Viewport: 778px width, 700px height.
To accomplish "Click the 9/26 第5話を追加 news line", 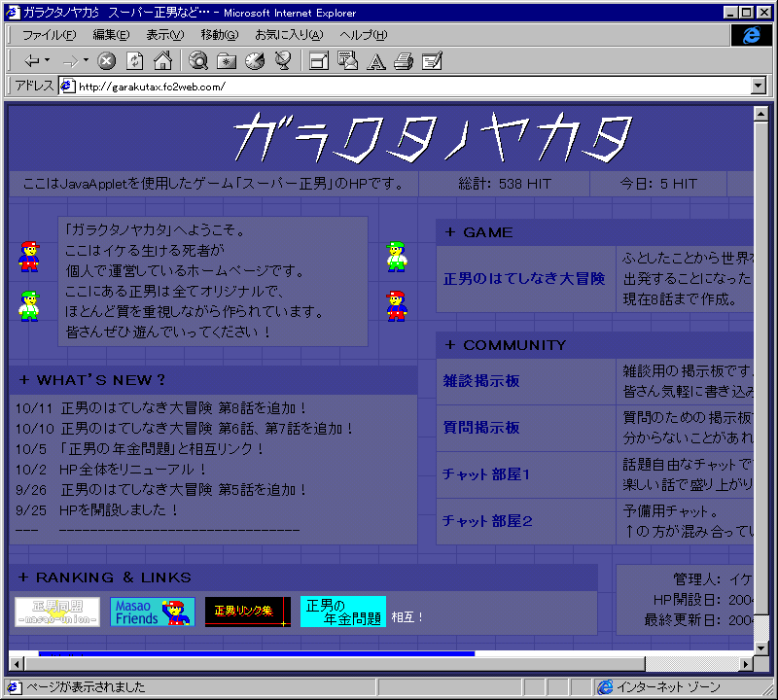I will pyautogui.click(x=160, y=490).
